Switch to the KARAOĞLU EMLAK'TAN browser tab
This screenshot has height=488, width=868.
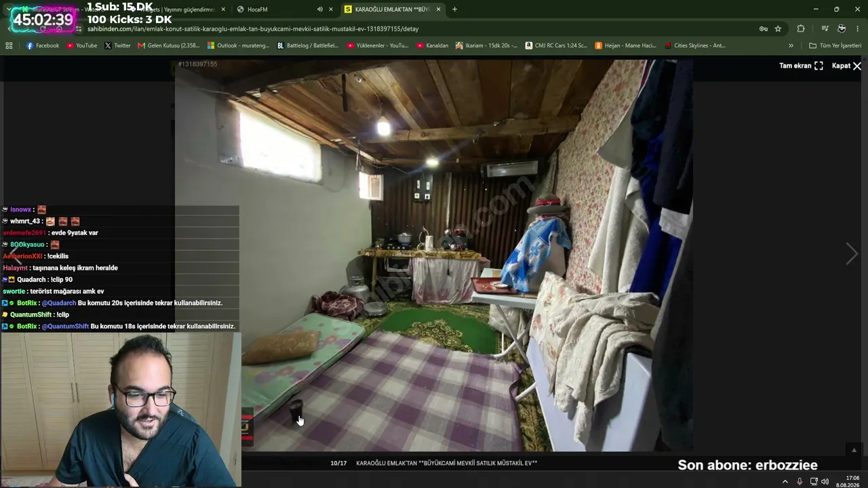coord(392,9)
